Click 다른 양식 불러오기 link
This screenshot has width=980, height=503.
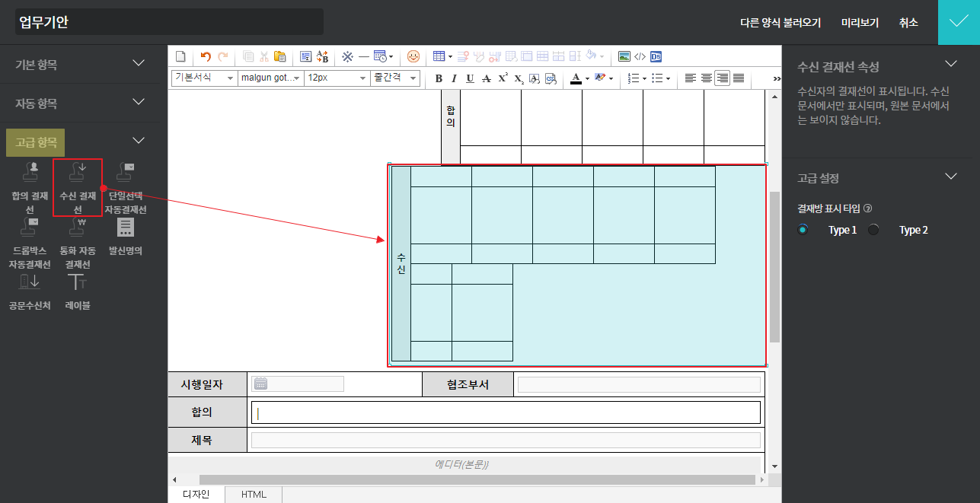tap(780, 23)
